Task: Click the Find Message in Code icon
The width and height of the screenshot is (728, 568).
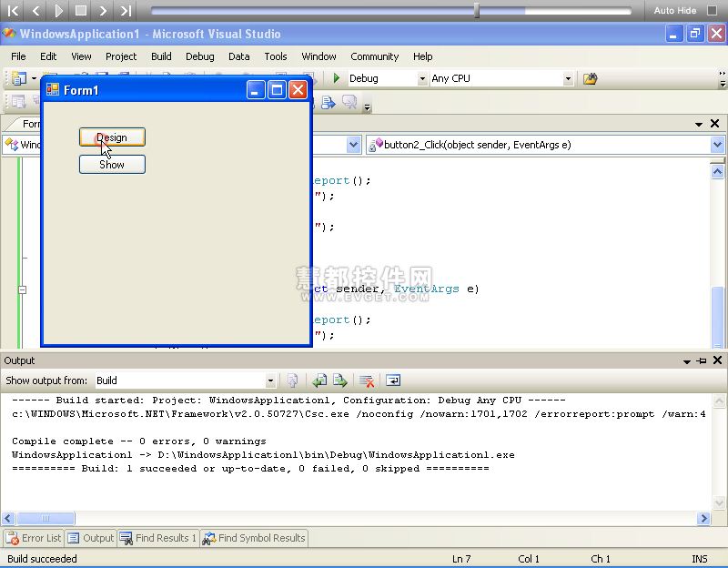Action: (x=292, y=380)
